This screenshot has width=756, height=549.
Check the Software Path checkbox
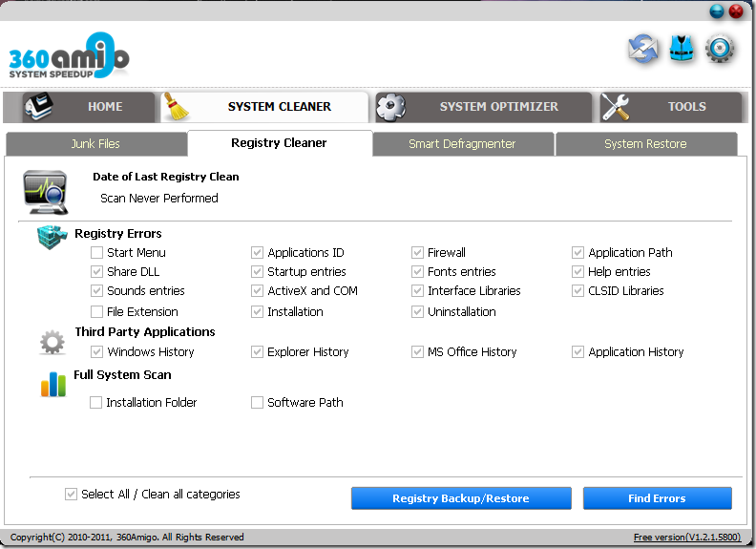click(x=257, y=402)
